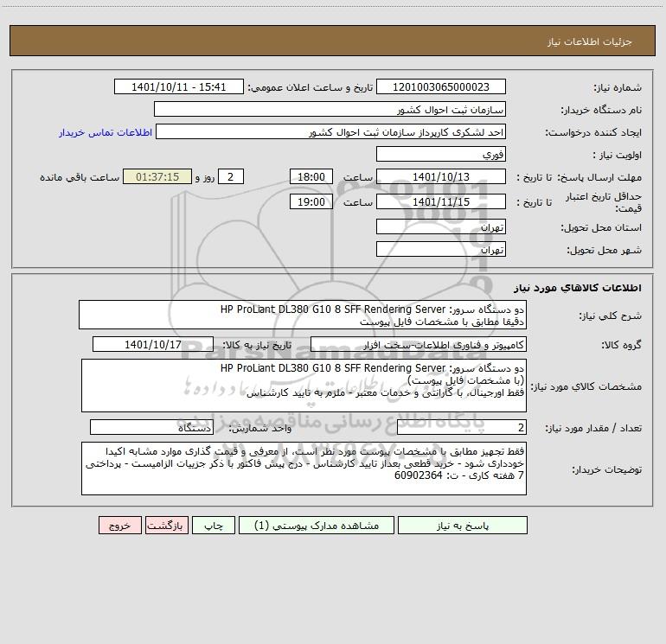Click the label ایجاد کننده درخواست

(593, 133)
